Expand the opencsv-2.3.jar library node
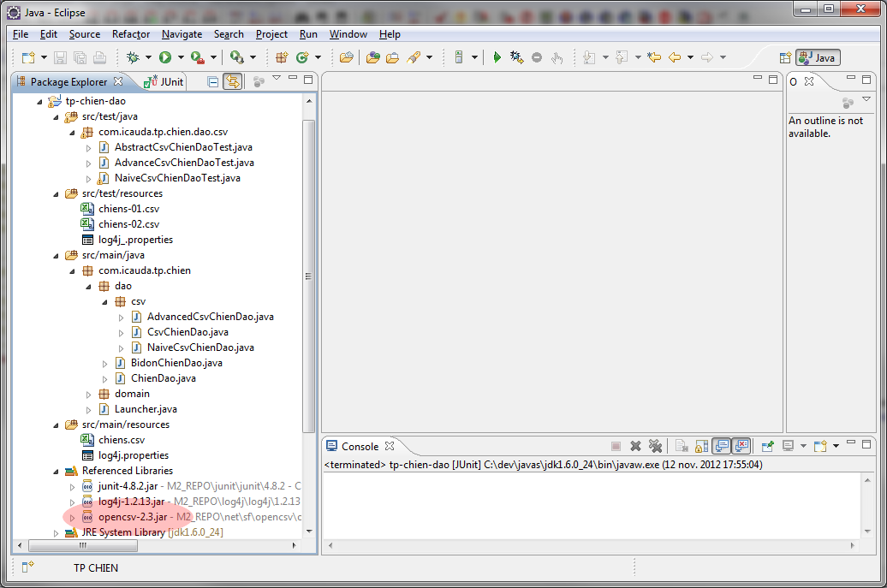 coord(72,517)
